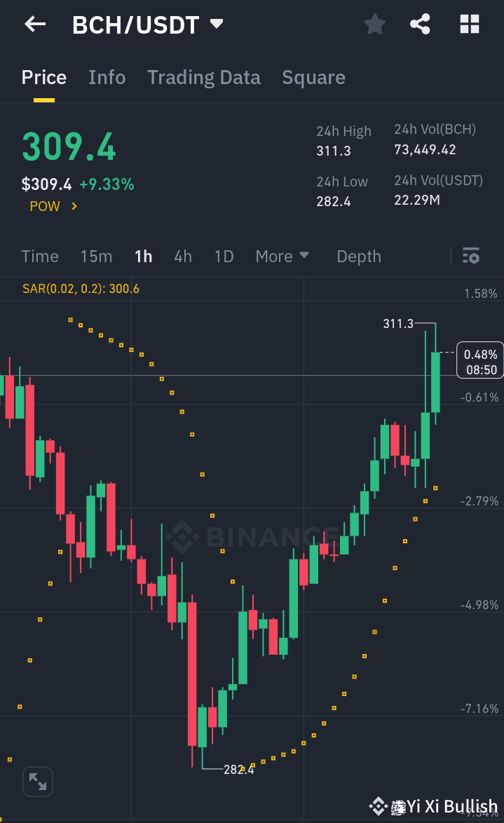504x823 pixels.
Task: Open the Square tab
Action: click(x=313, y=77)
